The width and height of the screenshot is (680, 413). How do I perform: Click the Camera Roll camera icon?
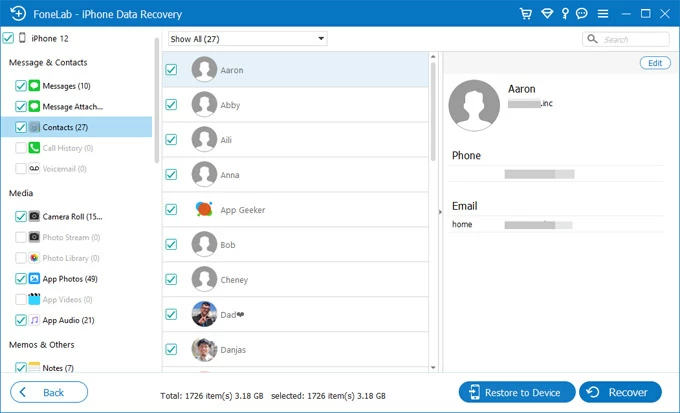pos(34,216)
